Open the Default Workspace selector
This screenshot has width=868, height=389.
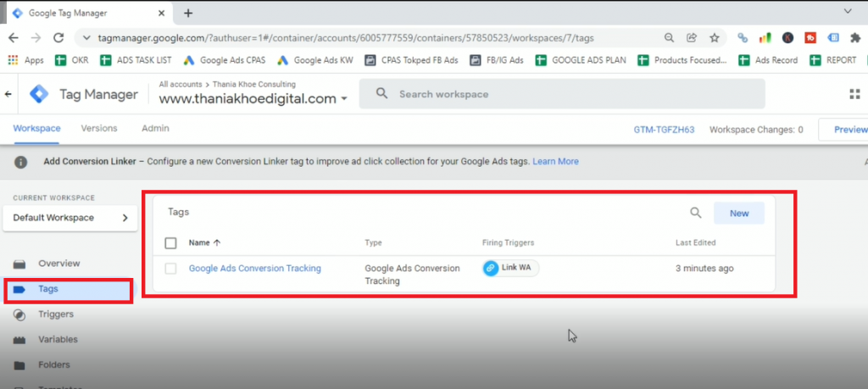[x=70, y=218]
